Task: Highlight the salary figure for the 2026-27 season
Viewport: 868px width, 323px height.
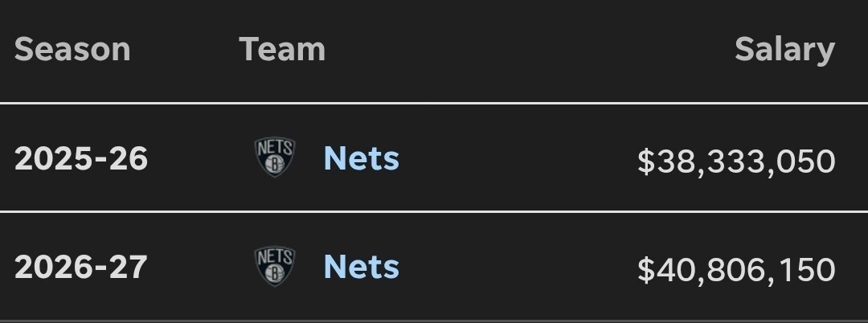Action: [736, 269]
